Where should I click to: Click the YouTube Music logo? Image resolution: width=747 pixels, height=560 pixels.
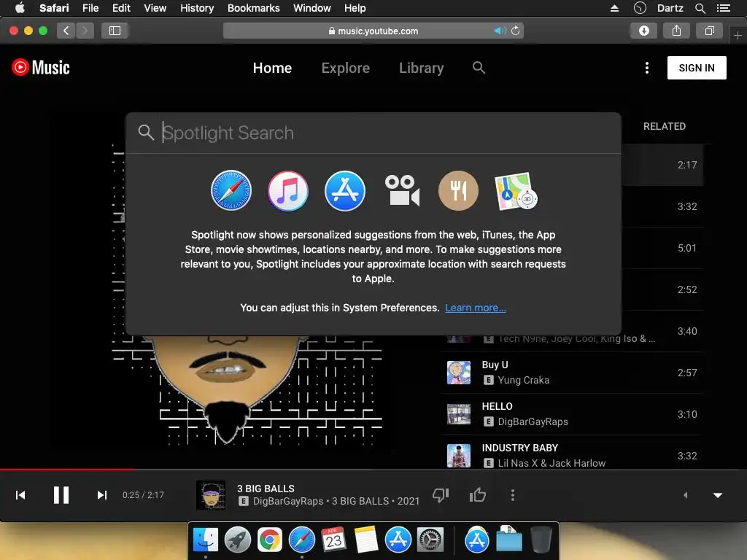coord(41,68)
